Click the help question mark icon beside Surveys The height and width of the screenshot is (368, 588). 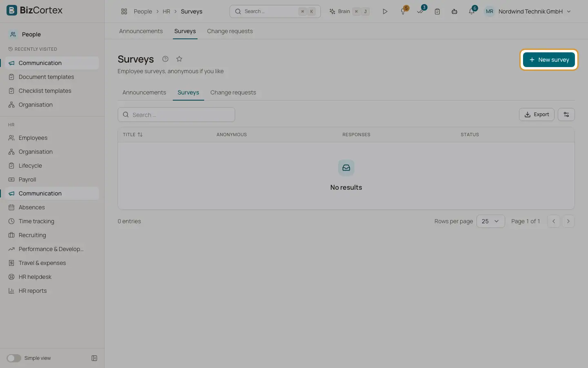point(165,59)
